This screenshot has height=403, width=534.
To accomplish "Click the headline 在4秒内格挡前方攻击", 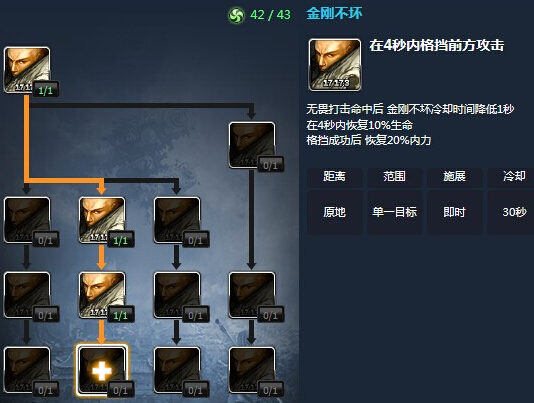I will point(437,45).
